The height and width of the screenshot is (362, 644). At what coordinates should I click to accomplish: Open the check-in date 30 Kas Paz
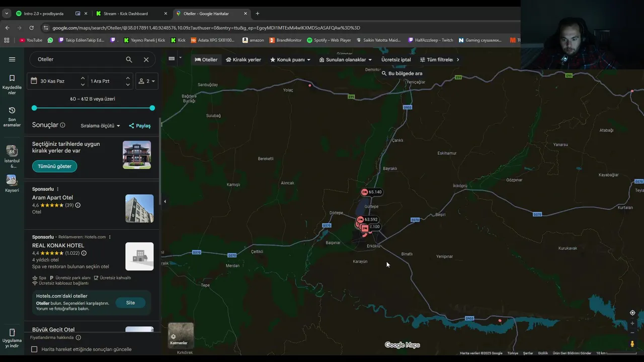[52, 81]
